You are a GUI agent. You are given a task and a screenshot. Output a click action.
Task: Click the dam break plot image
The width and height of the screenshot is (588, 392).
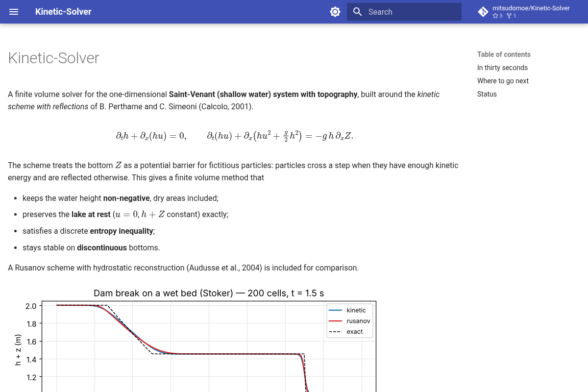coord(196,340)
